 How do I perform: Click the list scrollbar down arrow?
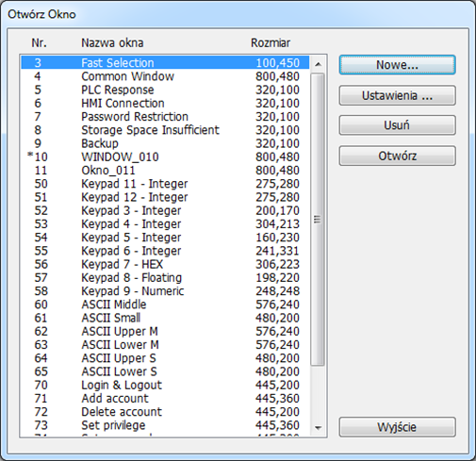pyautogui.click(x=318, y=428)
